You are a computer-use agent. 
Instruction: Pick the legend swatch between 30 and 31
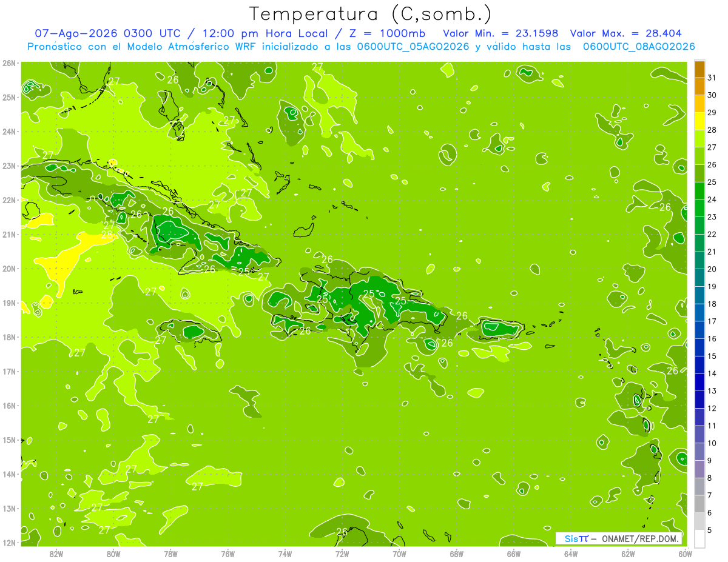click(x=699, y=87)
